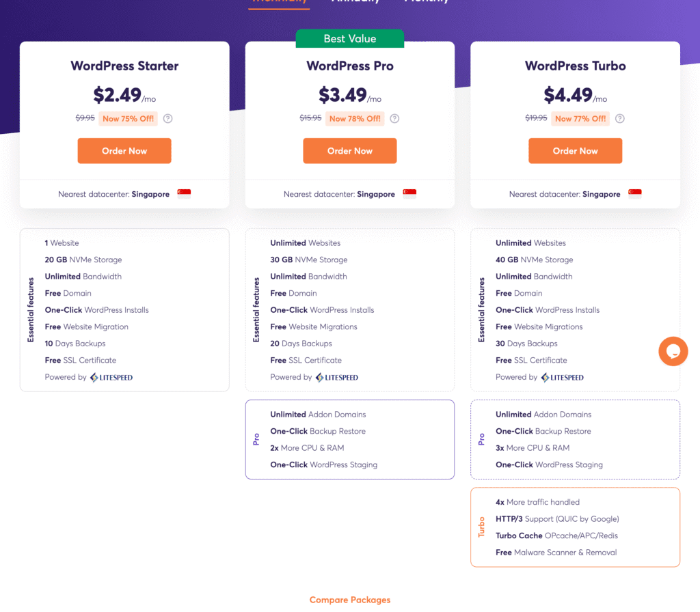
Task: Switch to the Annually billing tab
Action: [355, 1]
